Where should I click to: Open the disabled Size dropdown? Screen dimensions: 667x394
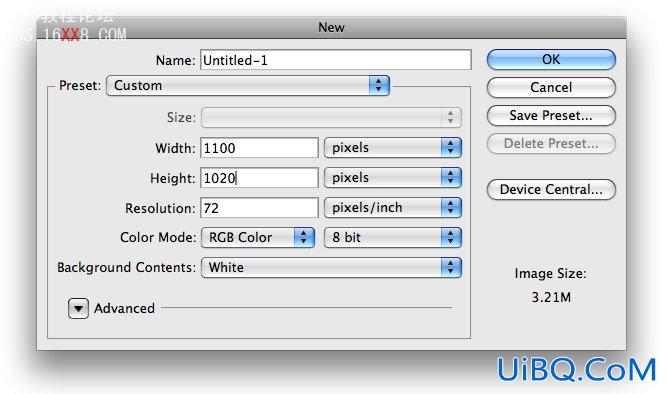331,117
